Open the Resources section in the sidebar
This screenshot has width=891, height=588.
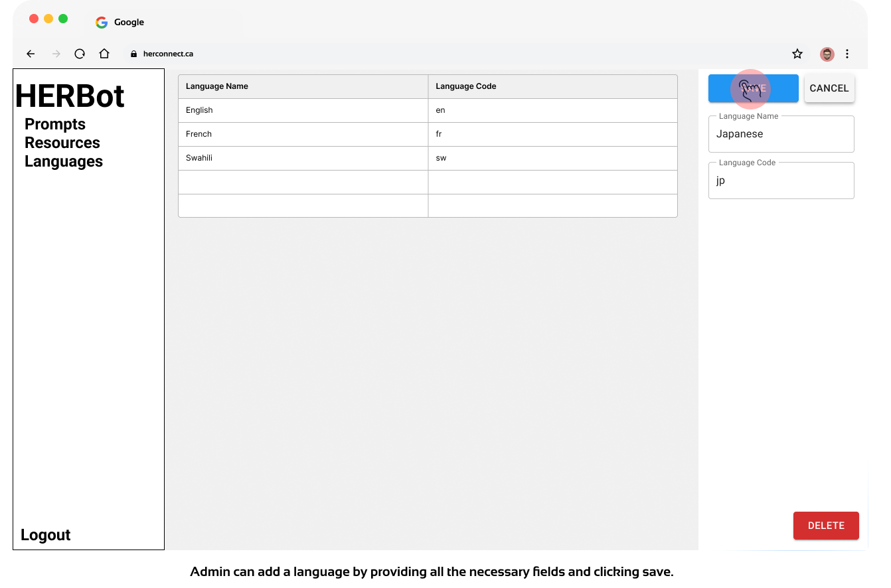tap(62, 143)
